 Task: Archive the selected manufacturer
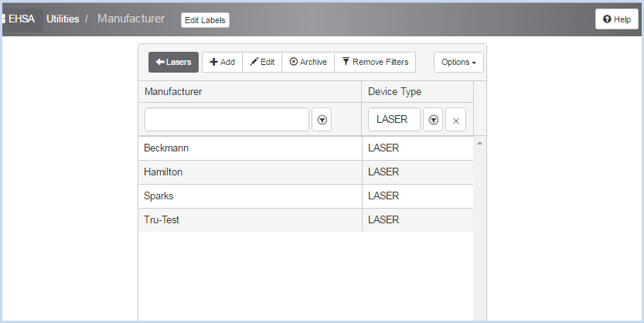pyautogui.click(x=308, y=62)
